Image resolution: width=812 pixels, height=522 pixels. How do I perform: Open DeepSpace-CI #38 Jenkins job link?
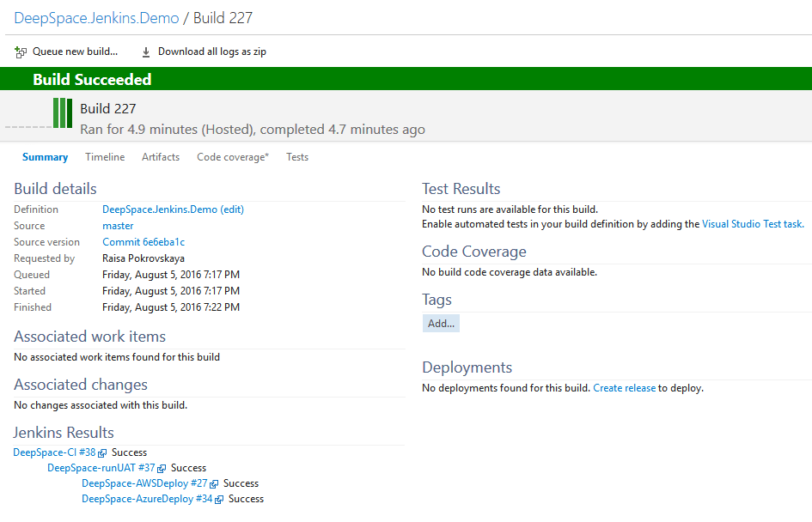54,452
